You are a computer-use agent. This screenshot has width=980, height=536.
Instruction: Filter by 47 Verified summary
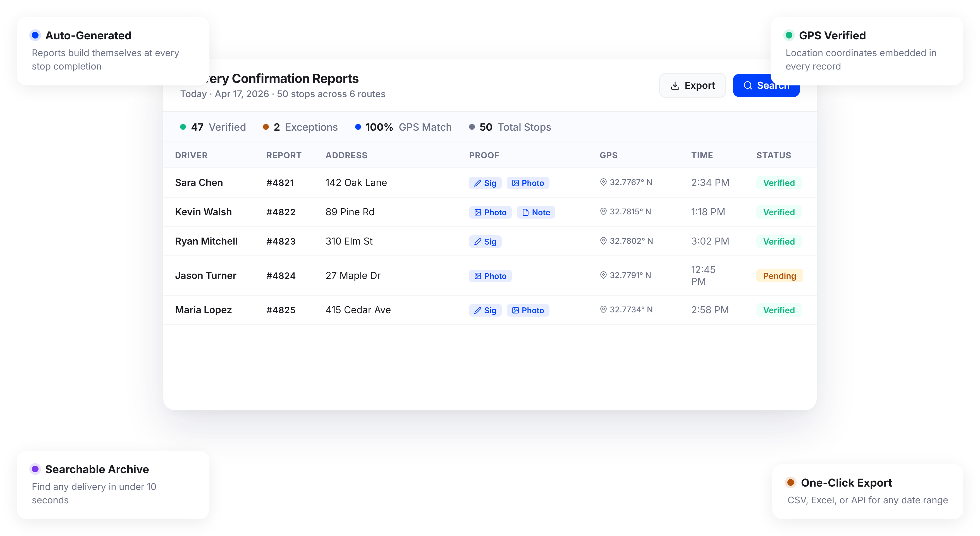tap(213, 127)
